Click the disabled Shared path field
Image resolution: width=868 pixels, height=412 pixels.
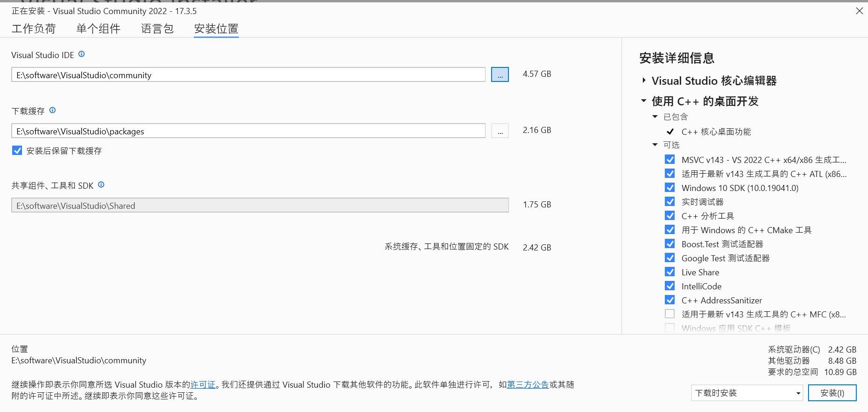[260, 205]
